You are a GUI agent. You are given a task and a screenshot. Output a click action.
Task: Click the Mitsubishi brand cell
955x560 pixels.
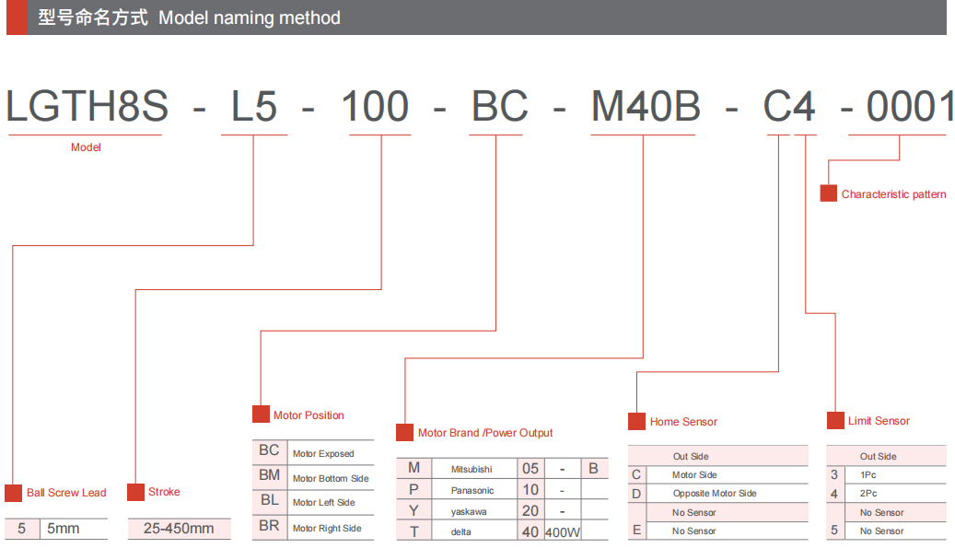pyautogui.click(x=472, y=469)
